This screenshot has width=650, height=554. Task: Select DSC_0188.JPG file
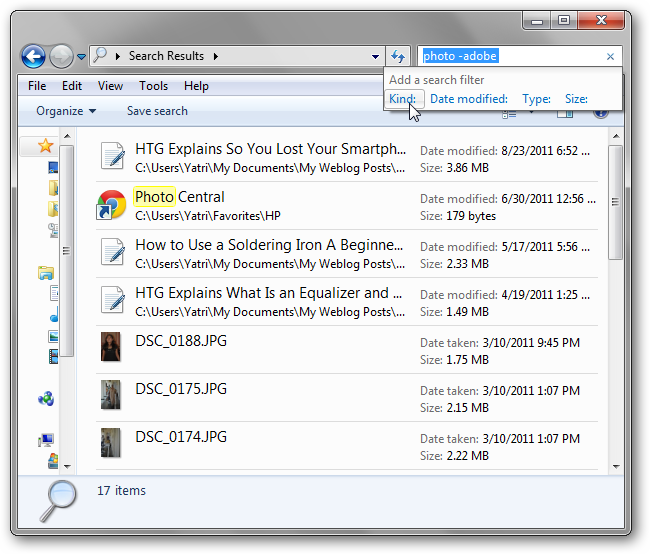click(347, 350)
